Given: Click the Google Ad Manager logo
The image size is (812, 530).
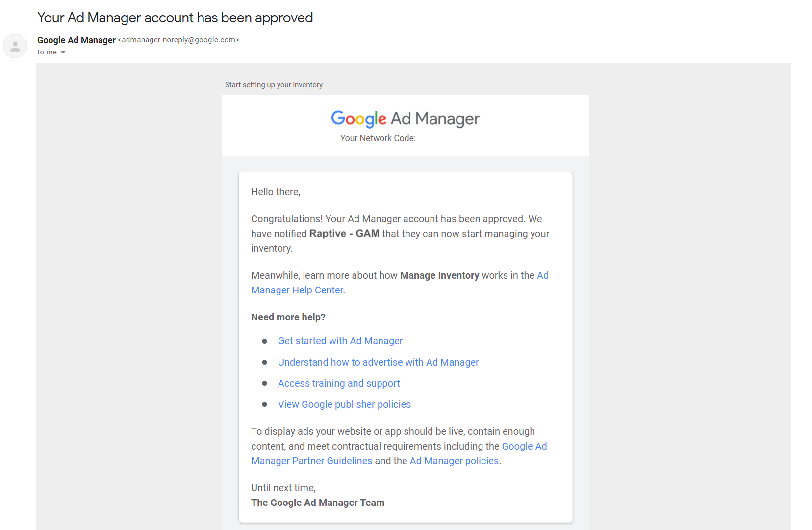Looking at the screenshot, I should 406,119.
